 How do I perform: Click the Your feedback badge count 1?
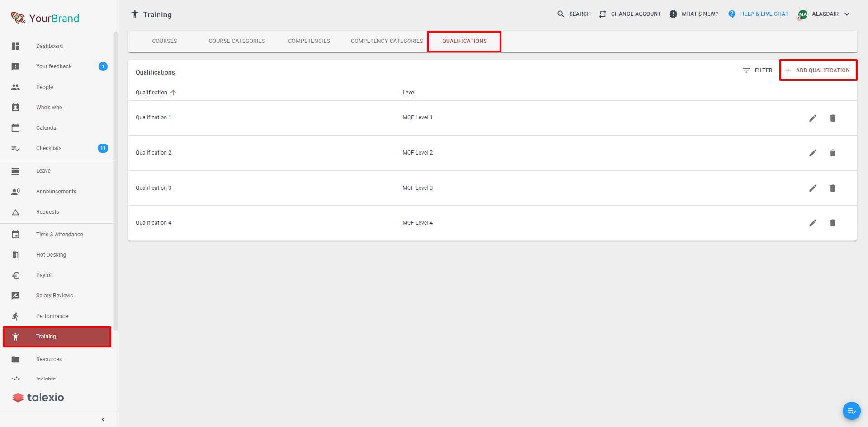click(103, 66)
